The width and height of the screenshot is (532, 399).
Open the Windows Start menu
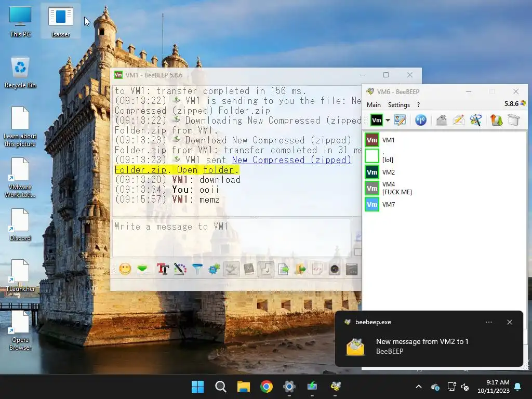click(x=197, y=387)
